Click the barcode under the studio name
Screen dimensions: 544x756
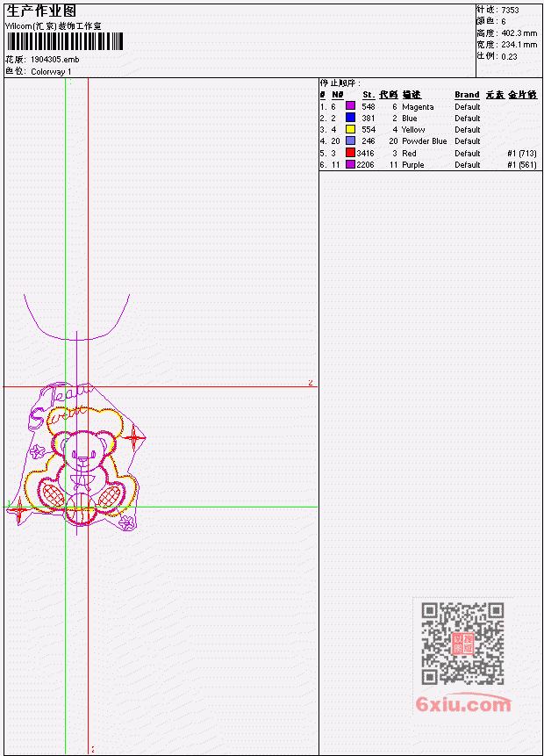(x=65, y=41)
